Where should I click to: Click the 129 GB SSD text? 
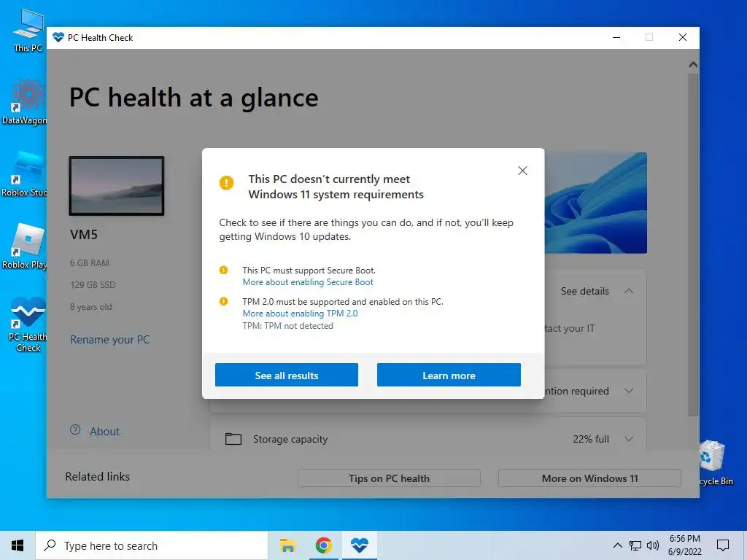coord(93,285)
